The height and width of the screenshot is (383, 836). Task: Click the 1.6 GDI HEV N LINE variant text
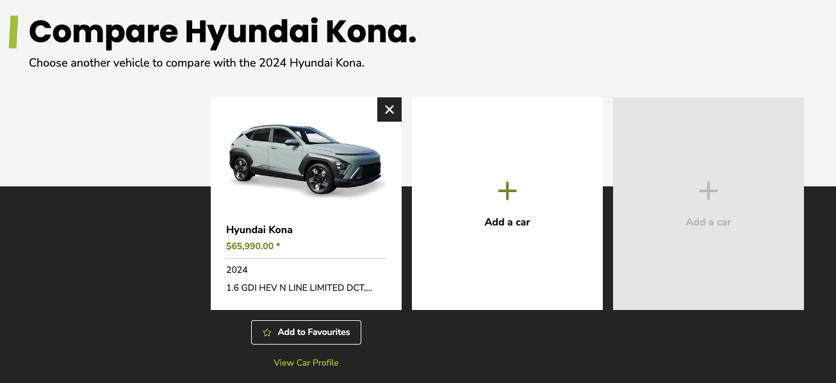pyautogui.click(x=299, y=288)
